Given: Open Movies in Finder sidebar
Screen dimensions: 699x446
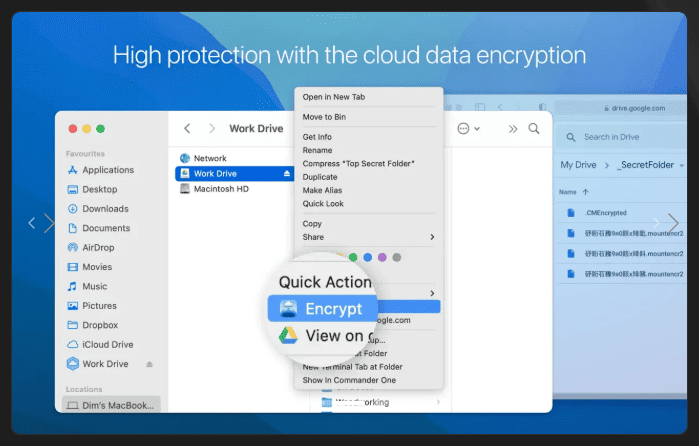Looking at the screenshot, I should pyautogui.click(x=89, y=267).
